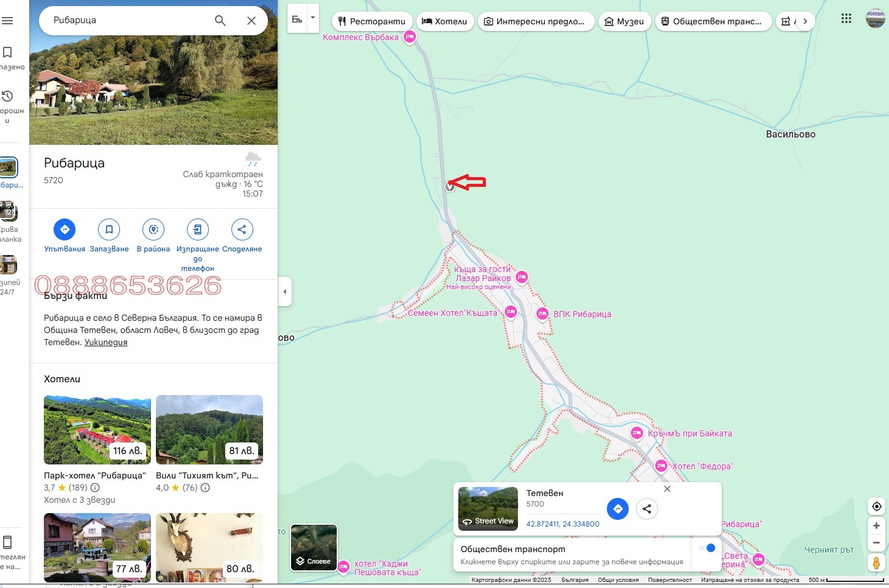Open the Google apps grid
Viewport: 889px width, 588px height.
tap(846, 19)
